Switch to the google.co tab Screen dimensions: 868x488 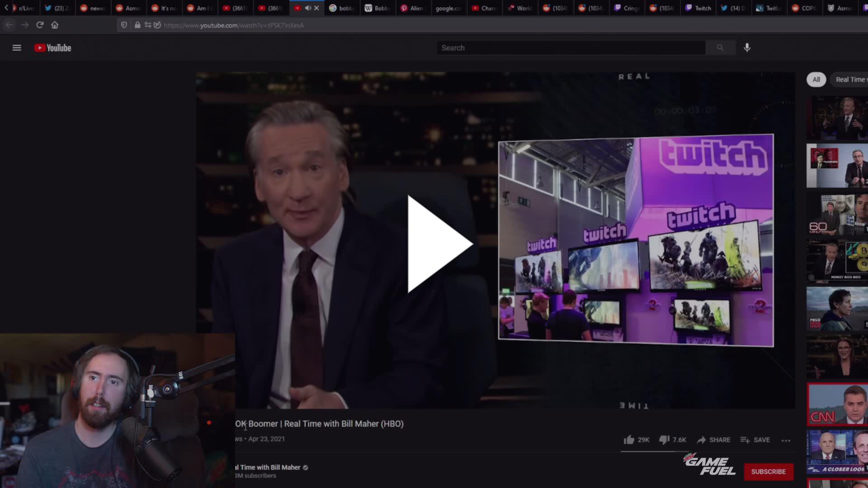[448, 8]
